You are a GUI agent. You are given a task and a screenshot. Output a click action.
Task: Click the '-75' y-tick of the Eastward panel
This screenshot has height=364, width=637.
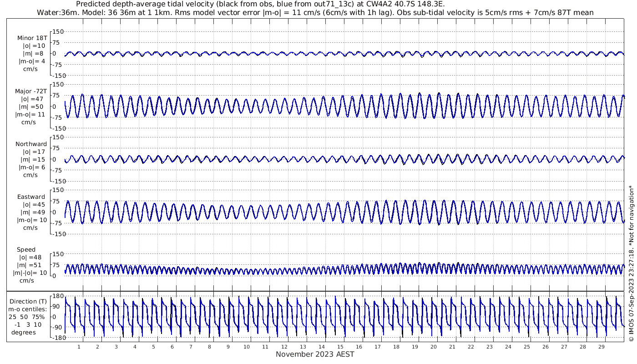click(57, 223)
